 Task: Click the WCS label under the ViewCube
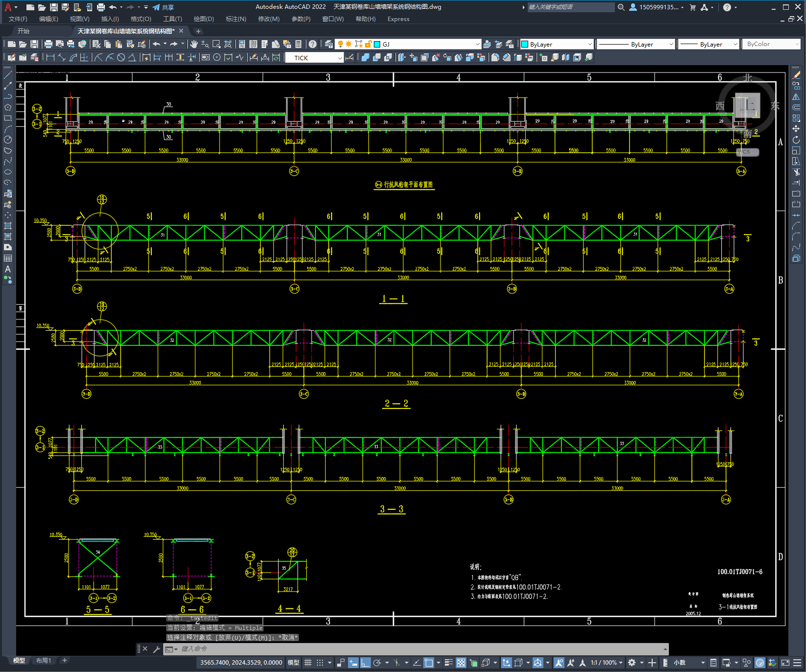[747, 152]
